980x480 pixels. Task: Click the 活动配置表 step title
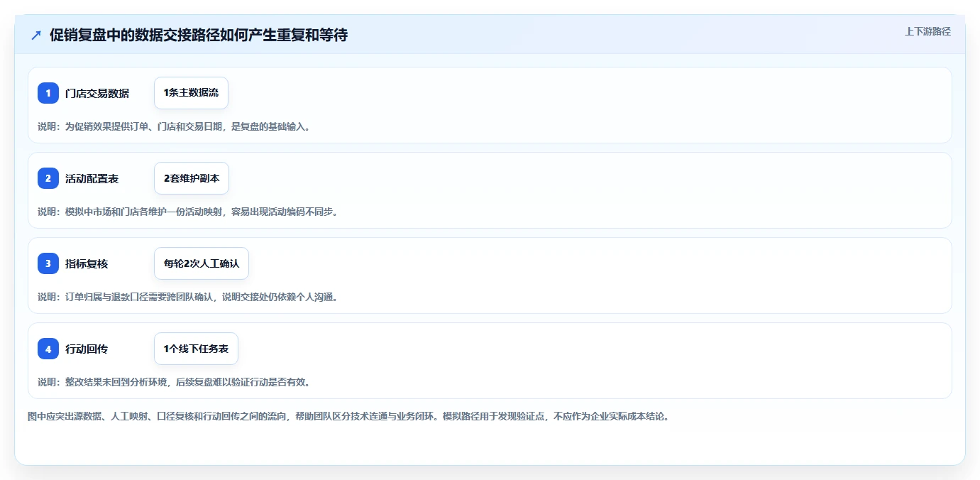click(92, 178)
